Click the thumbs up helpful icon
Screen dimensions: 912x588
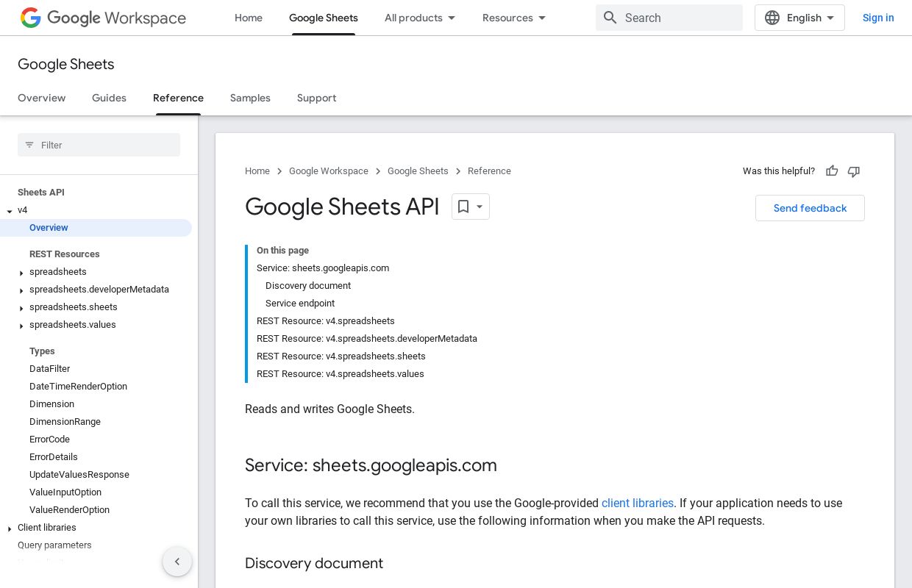[x=832, y=171]
